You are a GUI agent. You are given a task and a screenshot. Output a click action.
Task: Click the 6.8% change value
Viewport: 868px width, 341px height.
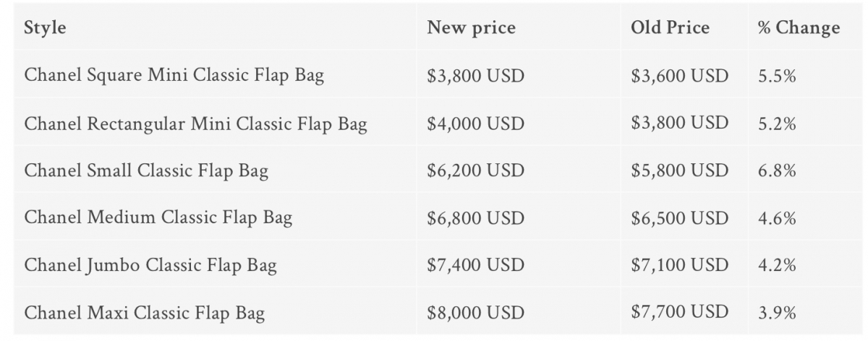point(777,171)
